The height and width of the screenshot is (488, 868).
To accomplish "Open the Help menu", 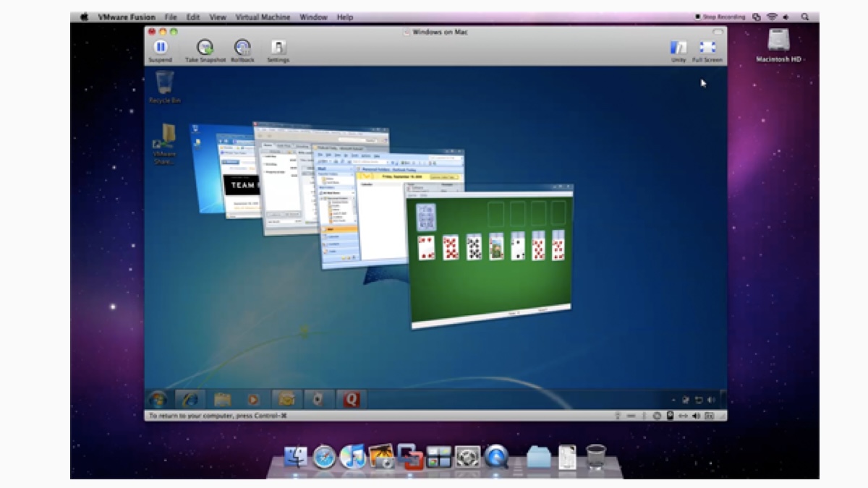I will pos(345,17).
